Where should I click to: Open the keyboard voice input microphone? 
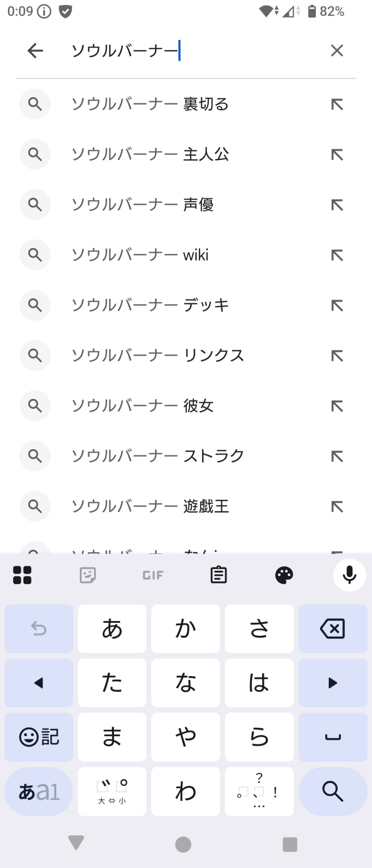349,575
